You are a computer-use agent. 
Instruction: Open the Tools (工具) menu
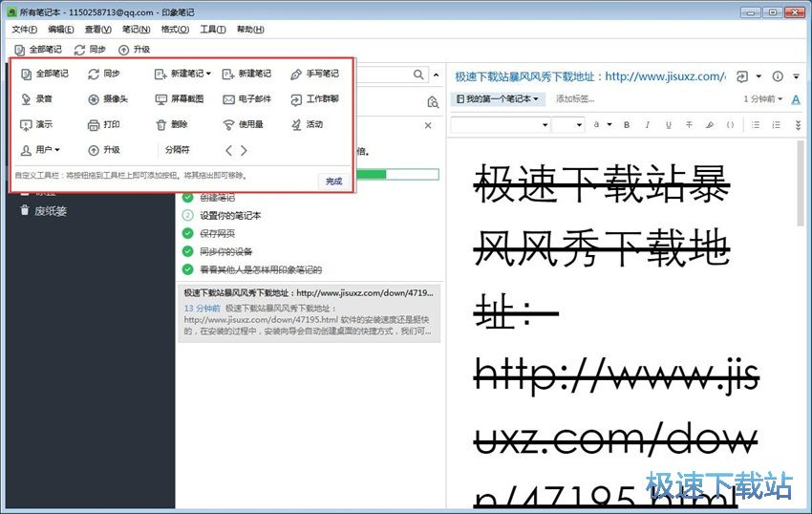click(213, 29)
